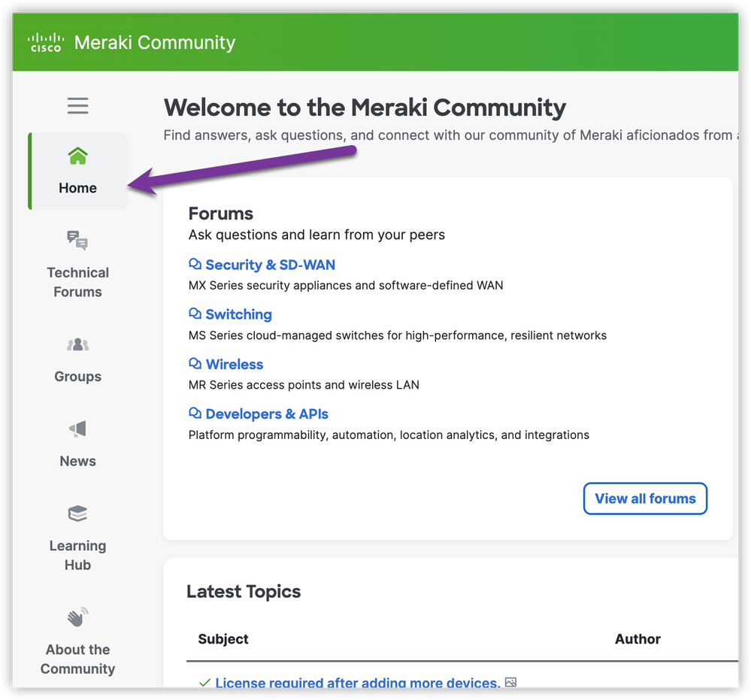751x700 pixels.
Task: Click the News megaphone icon
Action: pos(77,429)
